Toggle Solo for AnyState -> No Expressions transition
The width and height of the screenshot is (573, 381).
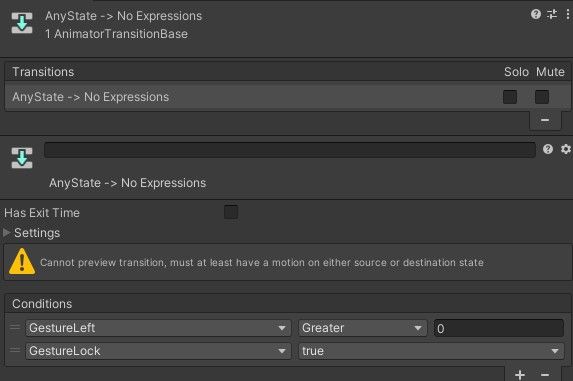(x=510, y=97)
